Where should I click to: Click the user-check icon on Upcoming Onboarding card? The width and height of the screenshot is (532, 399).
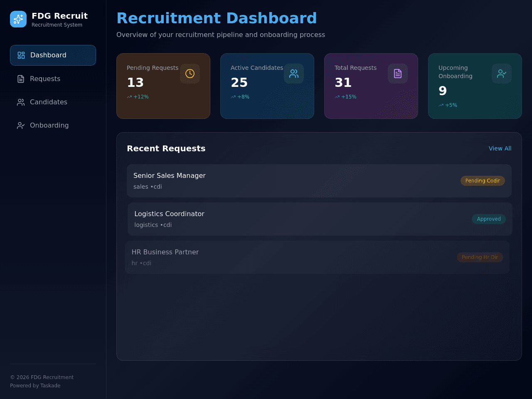(x=502, y=74)
